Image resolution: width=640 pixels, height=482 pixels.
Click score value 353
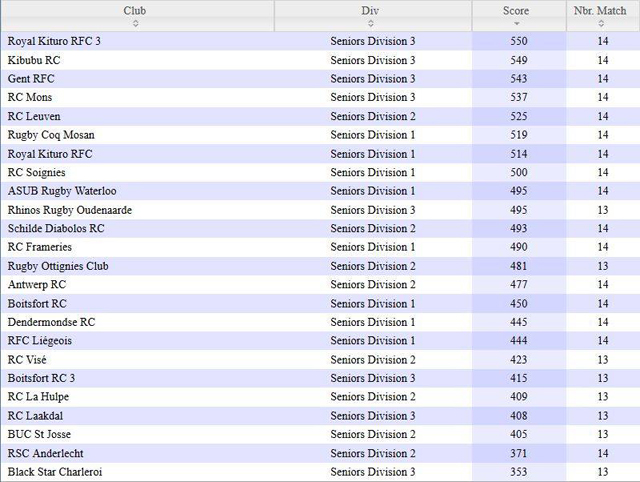(519, 472)
